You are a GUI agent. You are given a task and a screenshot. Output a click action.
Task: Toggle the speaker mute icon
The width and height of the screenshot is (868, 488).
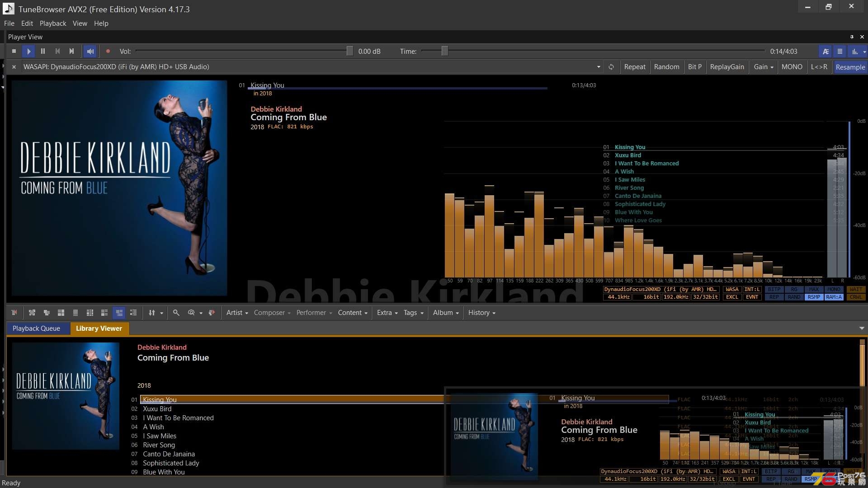click(x=90, y=52)
